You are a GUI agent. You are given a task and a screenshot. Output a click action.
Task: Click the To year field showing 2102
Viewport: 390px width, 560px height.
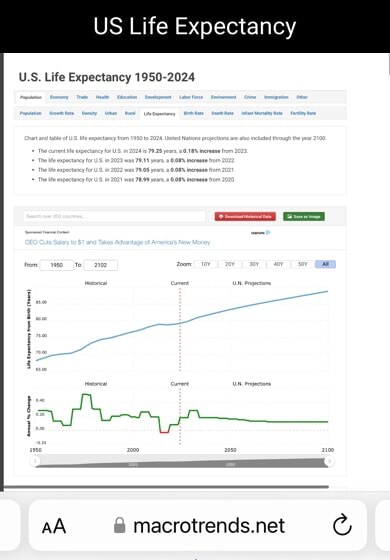click(x=101, y=265)
